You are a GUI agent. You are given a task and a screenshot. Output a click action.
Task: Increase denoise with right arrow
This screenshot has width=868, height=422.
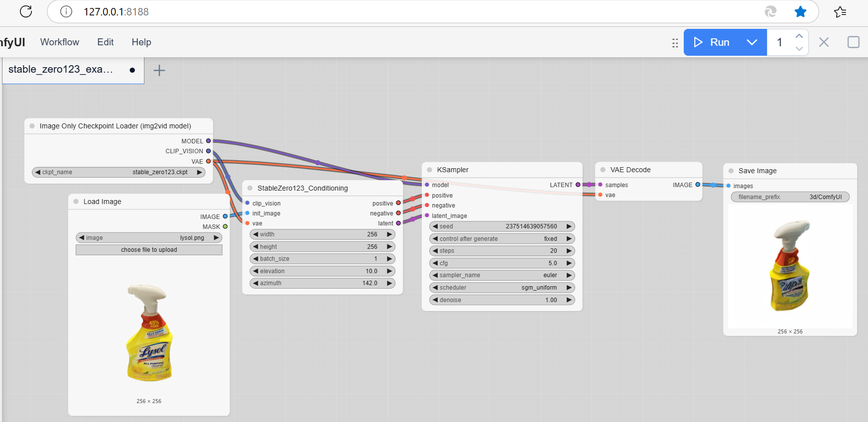pos(569,300)
